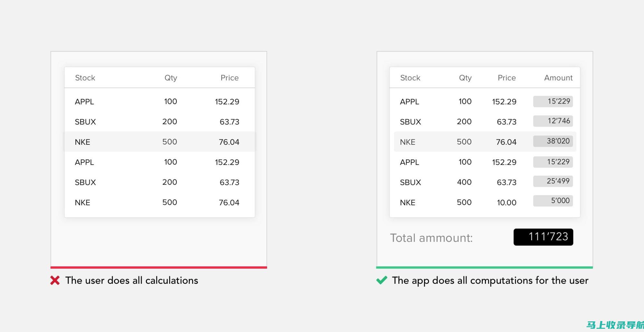Click the green checkmark icon beside the computations caption
The image size is (644, 332).
tap(382, 280)
